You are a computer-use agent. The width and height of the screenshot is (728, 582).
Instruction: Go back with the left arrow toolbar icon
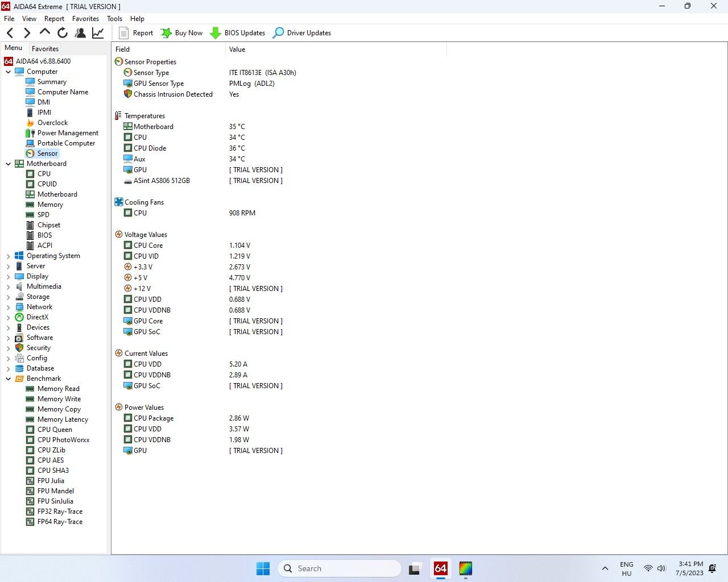pos(10,33)
